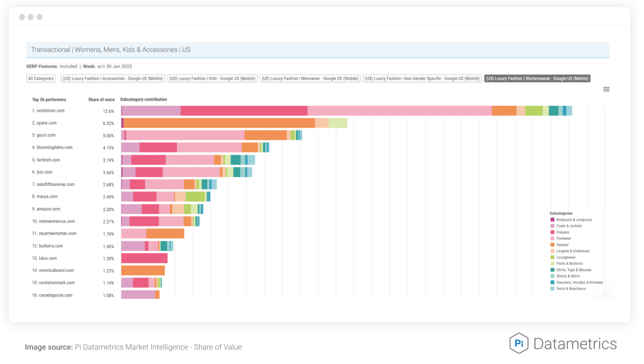Image resolution: width=644 pixels, height=364 pixels.
Task: Toggle Pants & Bottoms legend entry
Action: tap(567, 264)
